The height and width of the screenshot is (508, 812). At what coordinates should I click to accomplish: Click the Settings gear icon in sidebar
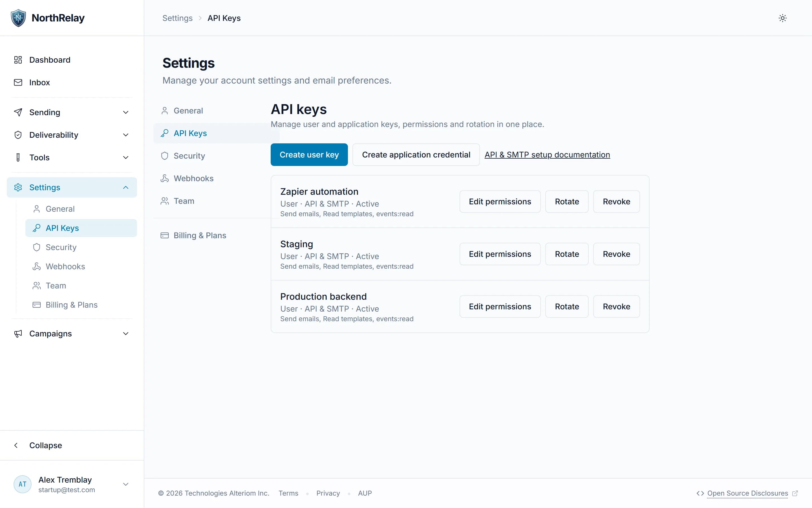coord(18,187)
